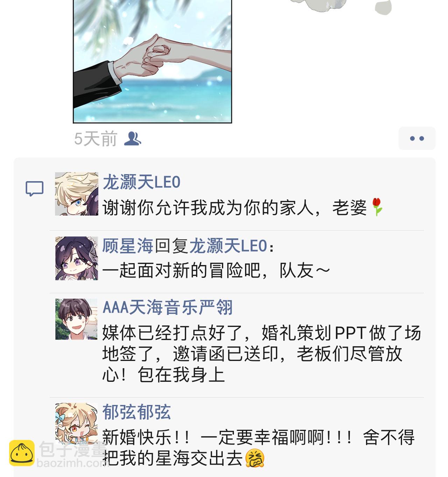Tap the AAA天海音乐严翎 username

point(168,307)
